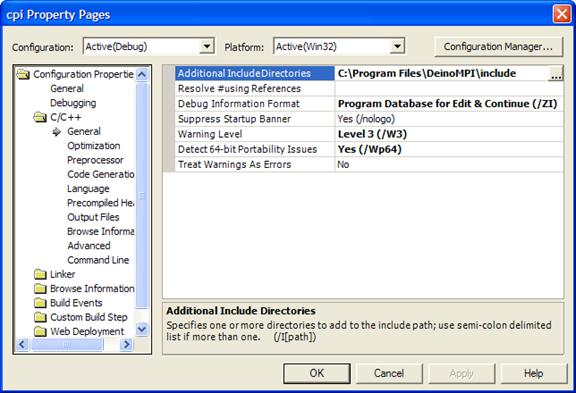This screenshot has height=393, width=576.
Task: Click the Browse Information folder icon
Action: [40, 289]
